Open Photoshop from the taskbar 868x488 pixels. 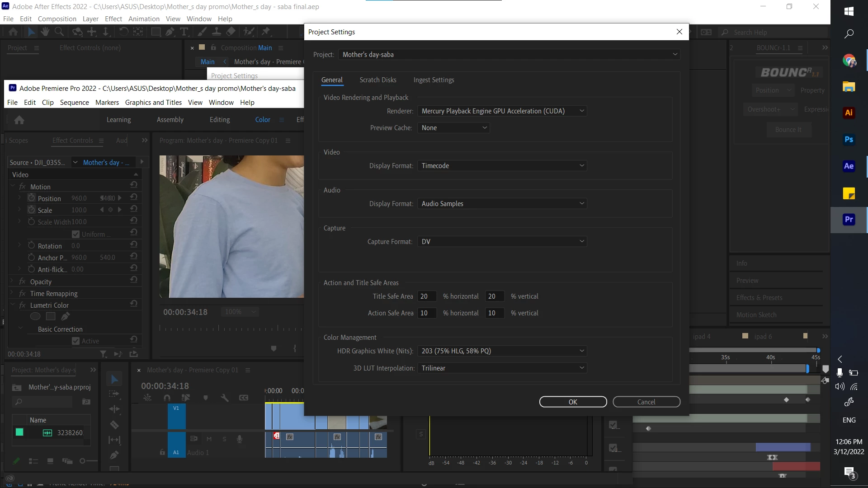849,140
